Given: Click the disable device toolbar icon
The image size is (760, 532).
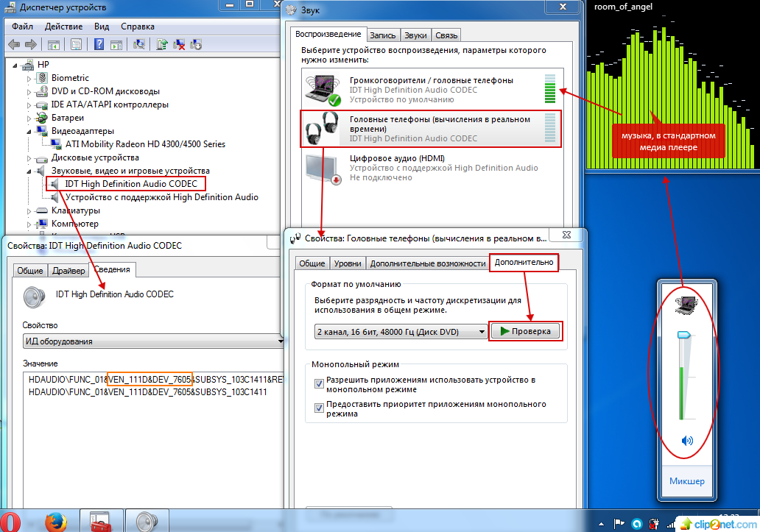Looking at the screenshot, I should [x=196, y=45].
